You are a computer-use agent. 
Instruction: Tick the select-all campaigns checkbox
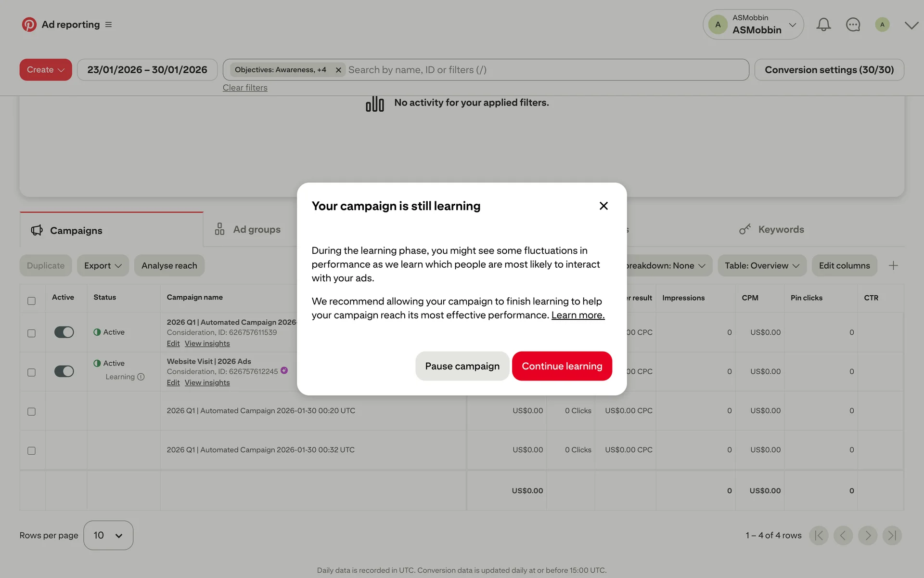[x=31, y=301]
